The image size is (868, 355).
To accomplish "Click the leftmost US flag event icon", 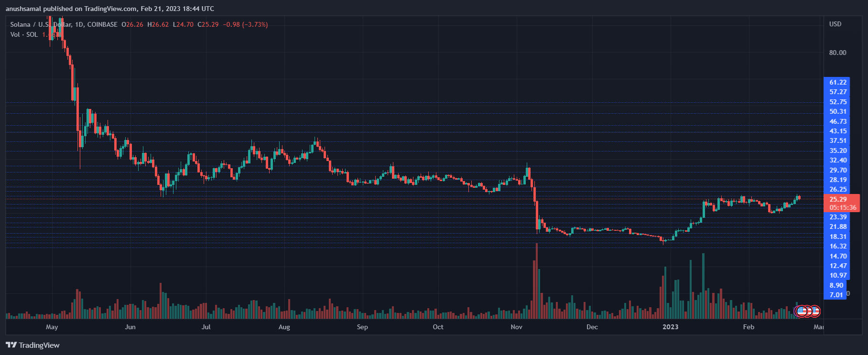I will (802, 311).
